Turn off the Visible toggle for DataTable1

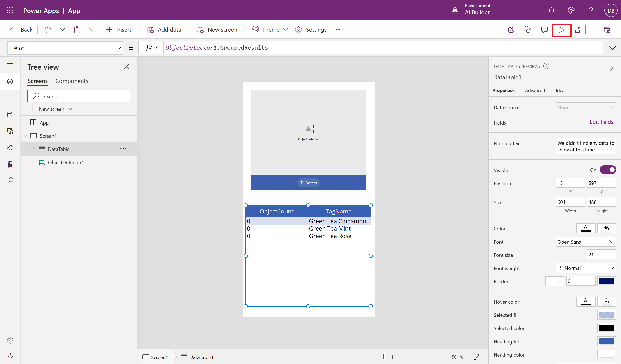pos(608,169)
